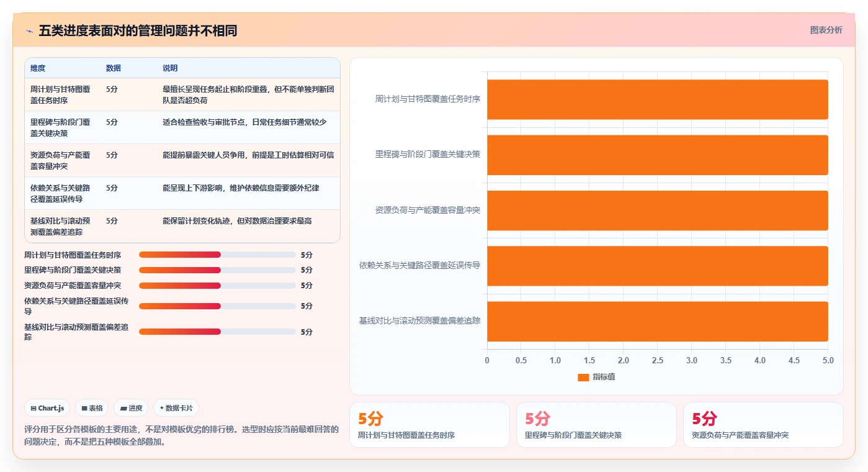868x472 pixels.
Task: Click the Chart.js chip
Action: 47,408
